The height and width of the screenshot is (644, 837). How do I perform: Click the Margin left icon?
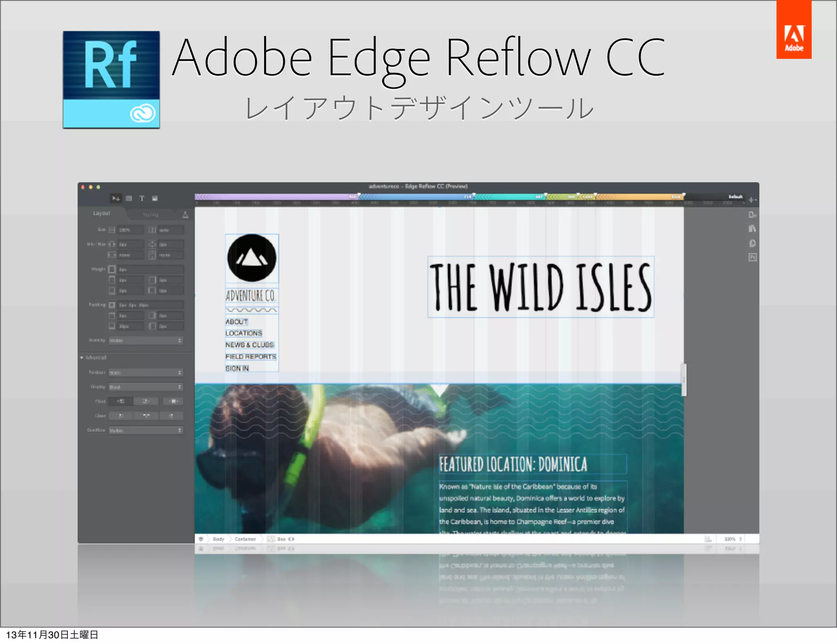[x=152, y=291]
